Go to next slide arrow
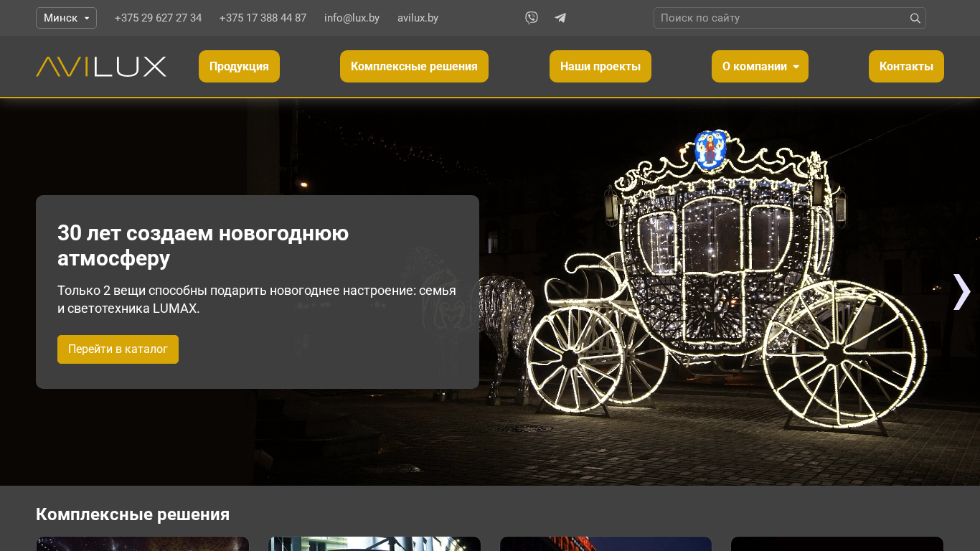This screenshot has height=551, width=980. (961, 291)
